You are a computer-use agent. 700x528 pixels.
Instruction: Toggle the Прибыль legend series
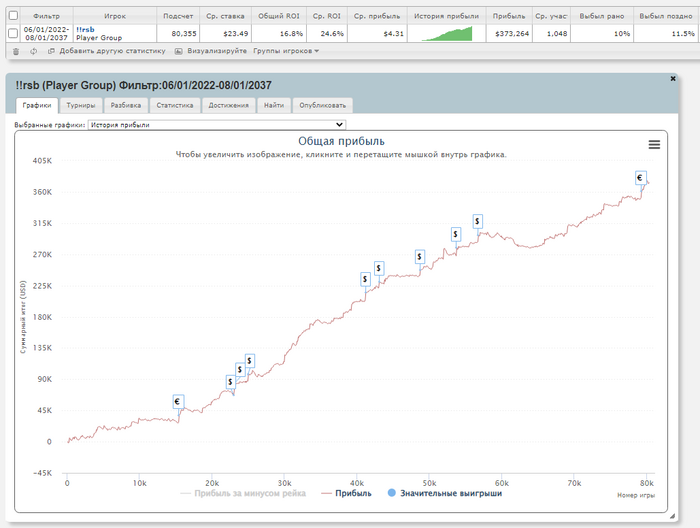[346, 493]
